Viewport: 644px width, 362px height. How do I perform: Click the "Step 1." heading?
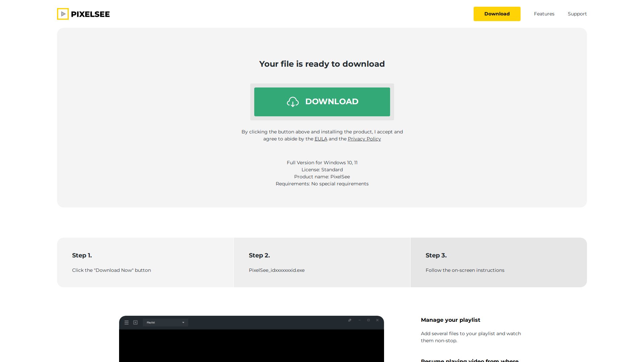(82, 255)
